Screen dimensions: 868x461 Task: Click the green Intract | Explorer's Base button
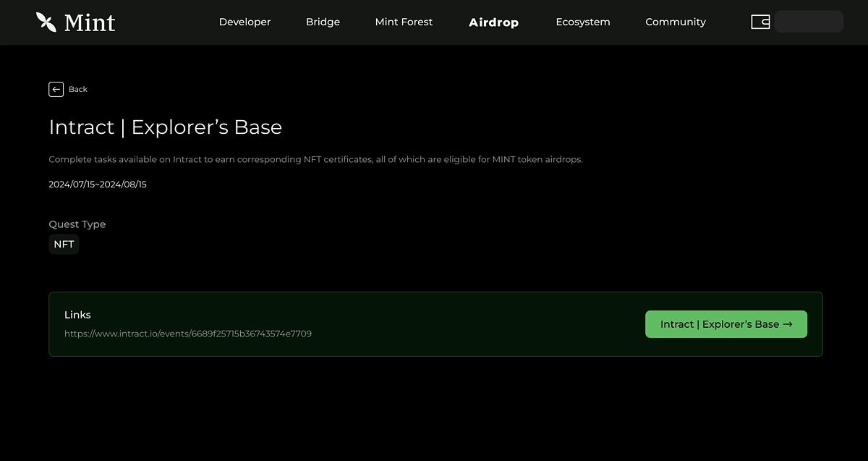tap(726, 324)
